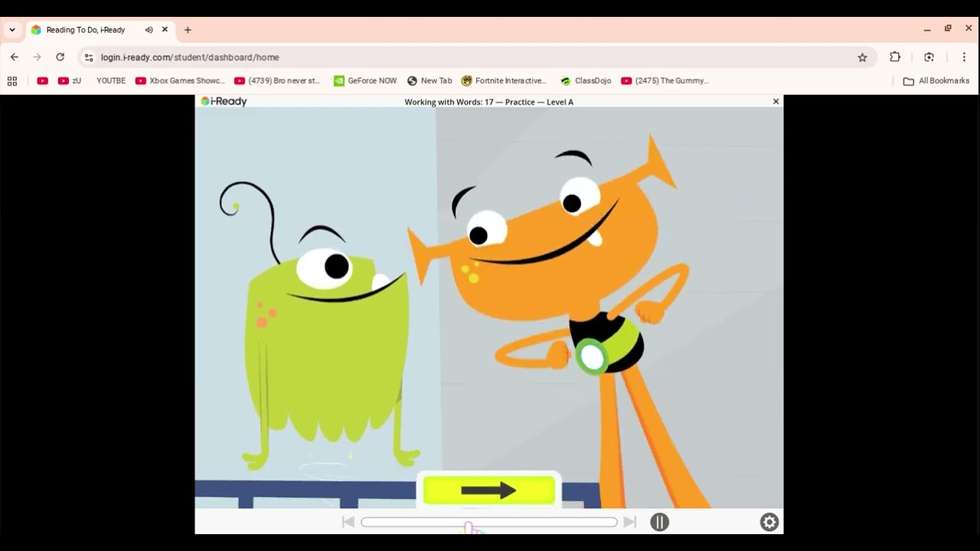Open the New Tab bookmark
980x551 pixels.
430,80
